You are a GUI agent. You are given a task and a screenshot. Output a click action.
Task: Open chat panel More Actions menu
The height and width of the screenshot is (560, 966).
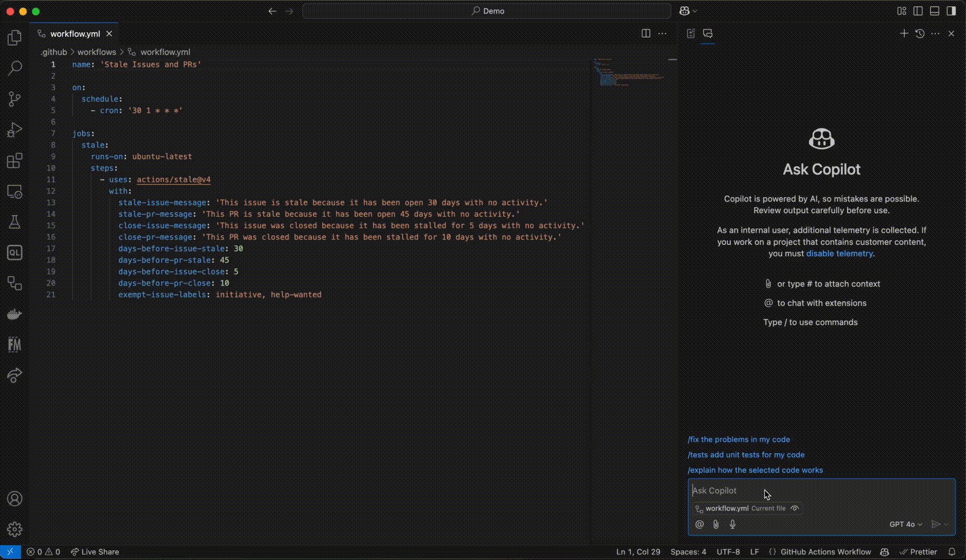point(935,33)
